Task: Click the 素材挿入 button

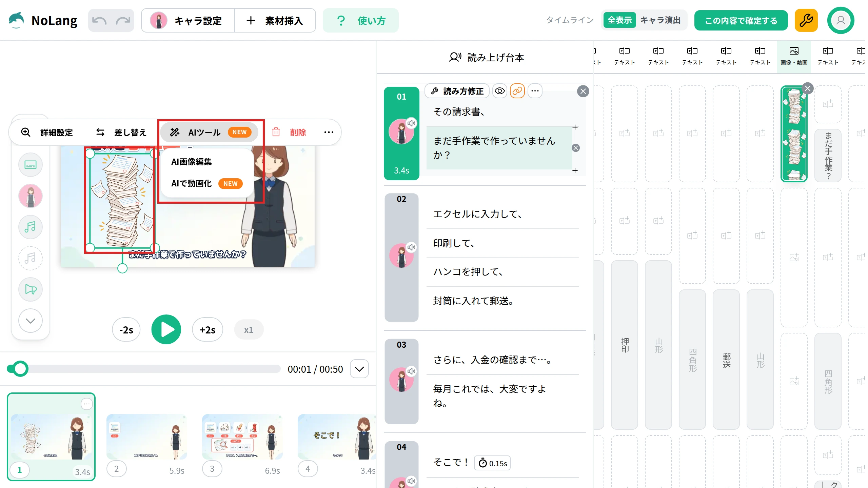Action: point(275,21)
